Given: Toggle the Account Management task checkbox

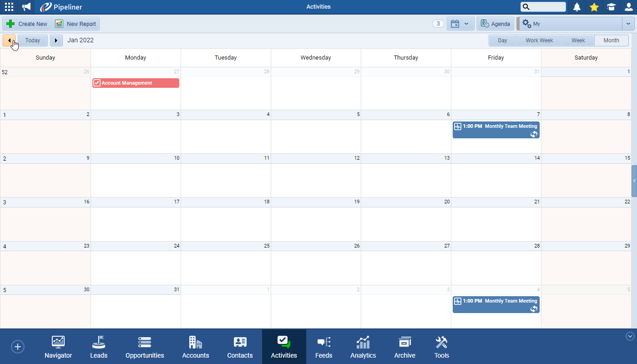Looking at the screenshot, I should 96,83.
